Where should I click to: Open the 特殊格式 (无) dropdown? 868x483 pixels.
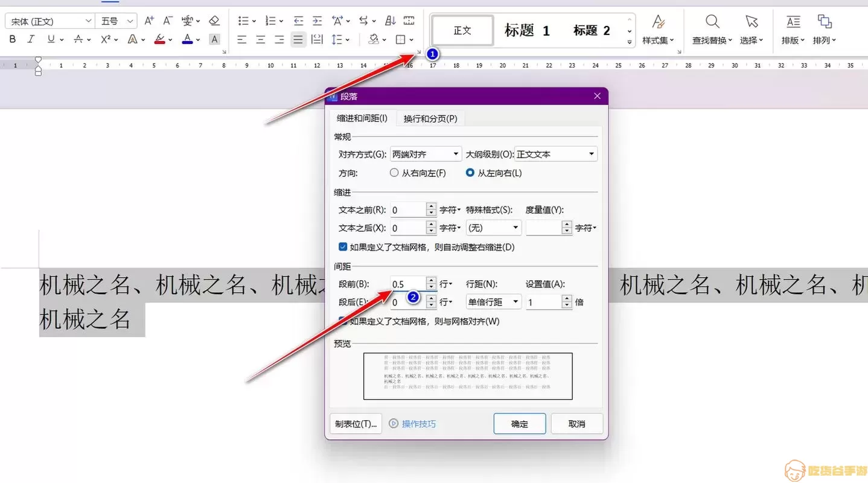(494, 228)
